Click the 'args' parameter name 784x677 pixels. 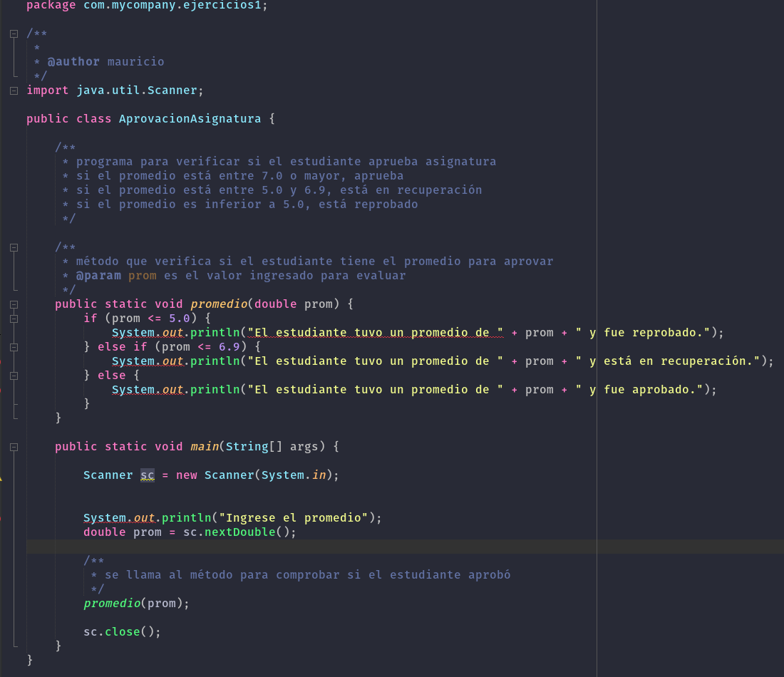pyautogui.click(x=304, y=447)
